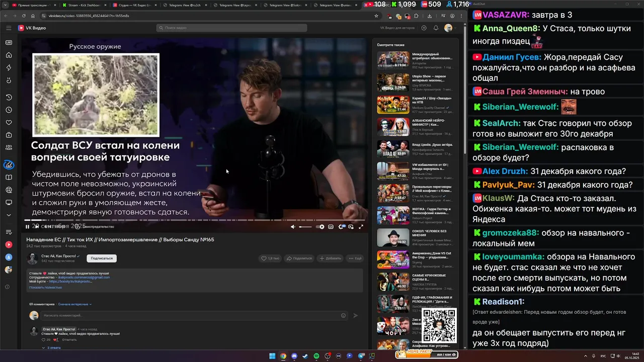Expand description with Показать полностью
The width and height of the screenshot is (644, 362).
[x=45, y=287]
